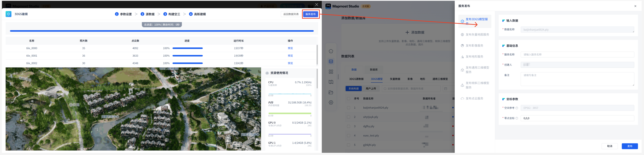Click the home icon in left sidebar
644x155 pixels.
tap(331, 51)
